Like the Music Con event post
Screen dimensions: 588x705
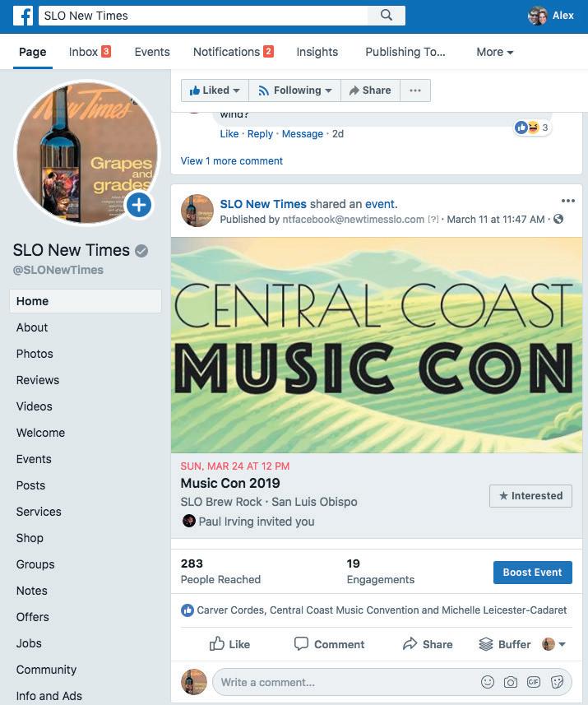pos(229,644)
